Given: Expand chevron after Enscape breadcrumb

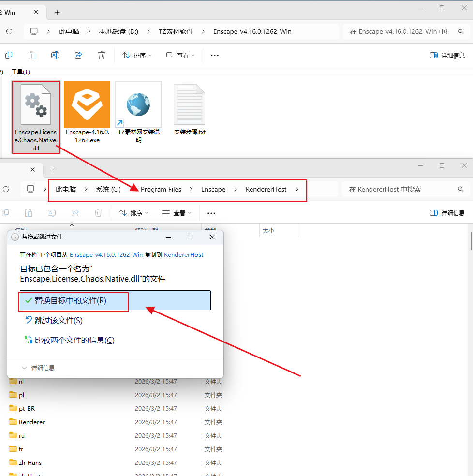Looking at the screenshot, I should tap(236, 190).
